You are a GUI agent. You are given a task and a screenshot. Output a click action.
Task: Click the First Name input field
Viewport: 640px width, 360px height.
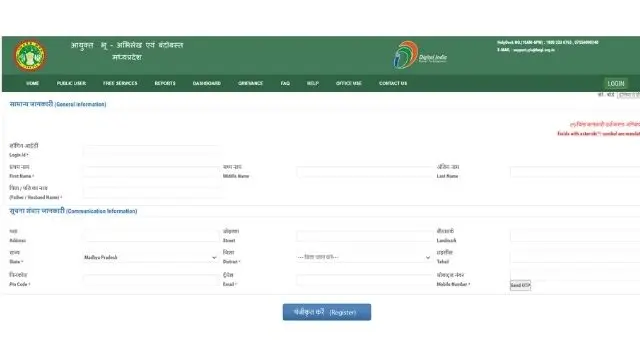click(152, 172)
